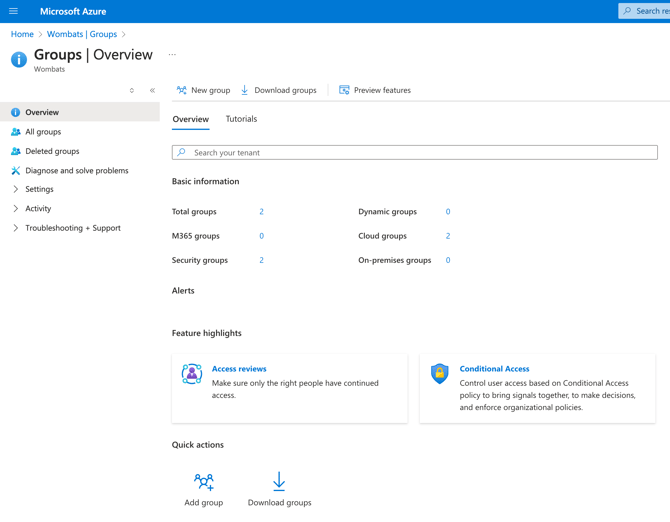This screenshot has height=522, width=670.
Task: Click the magnifier icon in tenant search box
Action: click(182, 152)
